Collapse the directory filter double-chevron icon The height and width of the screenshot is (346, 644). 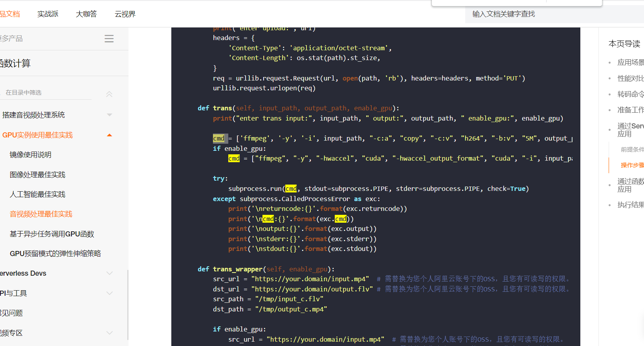click(x=109, y=93)
